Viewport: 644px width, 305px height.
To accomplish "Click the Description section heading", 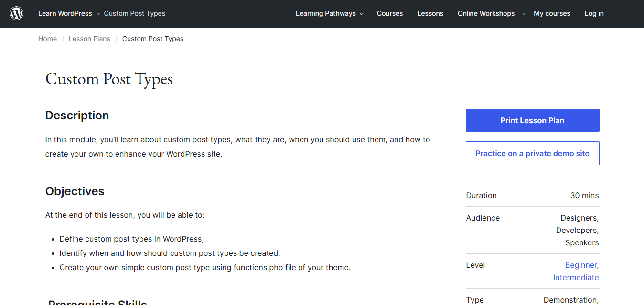I will point(77,115).
